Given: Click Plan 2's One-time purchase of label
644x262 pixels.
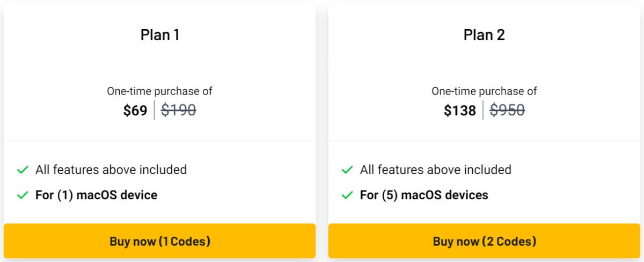Looking at the screenshot, I should tap(484, 91).
